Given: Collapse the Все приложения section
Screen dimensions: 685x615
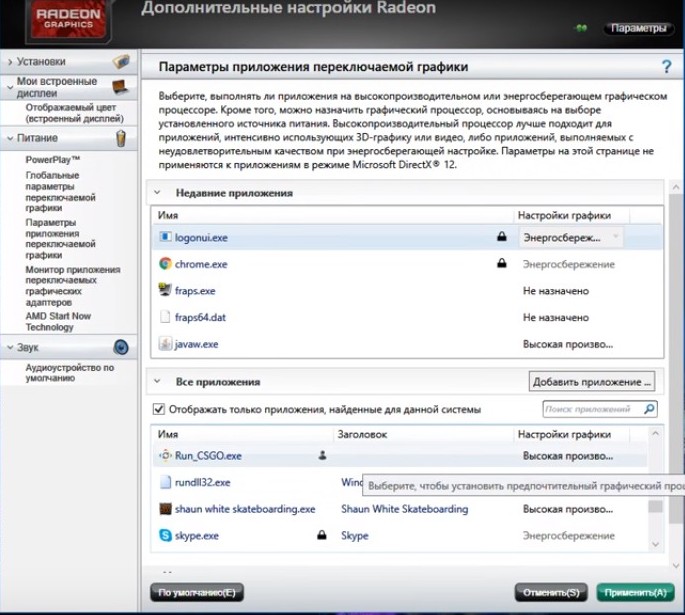Looking at the screenshot, I should tap(157, 381).
